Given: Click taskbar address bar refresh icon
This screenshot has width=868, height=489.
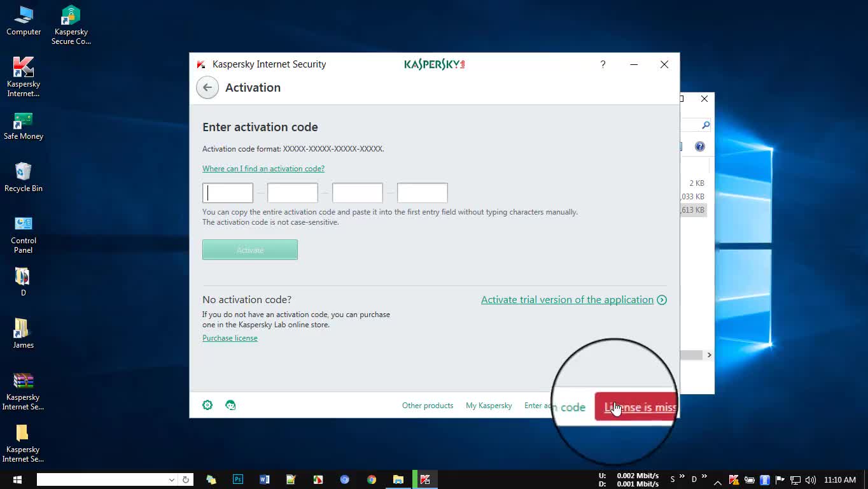Looking at the screenshot, I should click(x=186, y=479).
